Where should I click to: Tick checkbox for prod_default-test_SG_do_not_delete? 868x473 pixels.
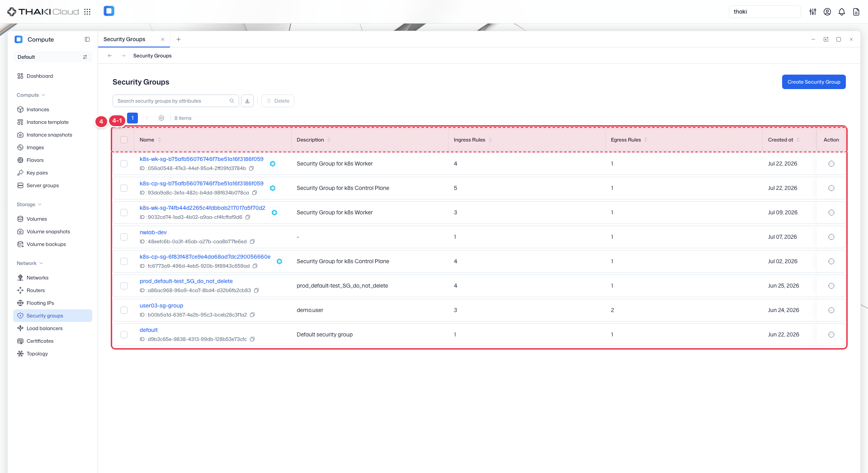pyautogui.click(x=124, y=286)
